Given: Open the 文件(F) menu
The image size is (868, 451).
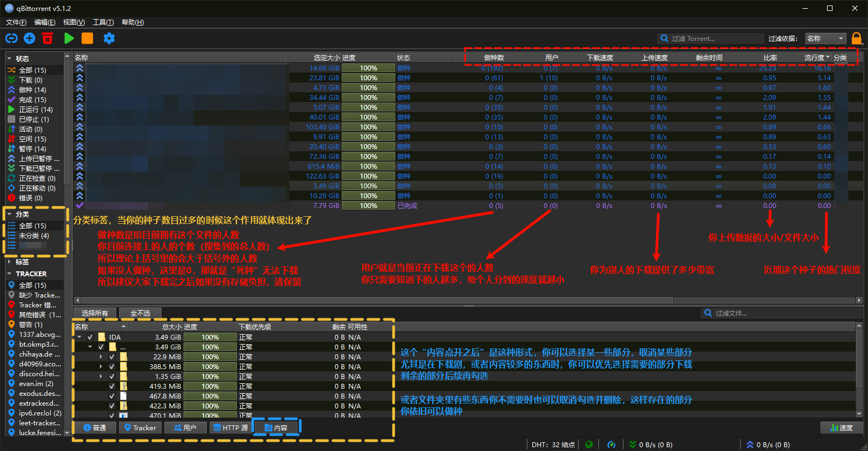Looking at the screenshot, I should (x=16, y=22).
